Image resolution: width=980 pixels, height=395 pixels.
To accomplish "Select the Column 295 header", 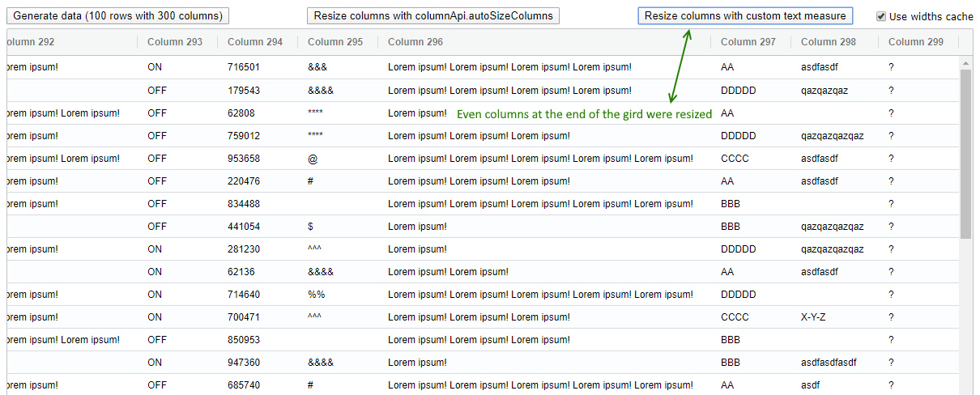I will 335,42.
